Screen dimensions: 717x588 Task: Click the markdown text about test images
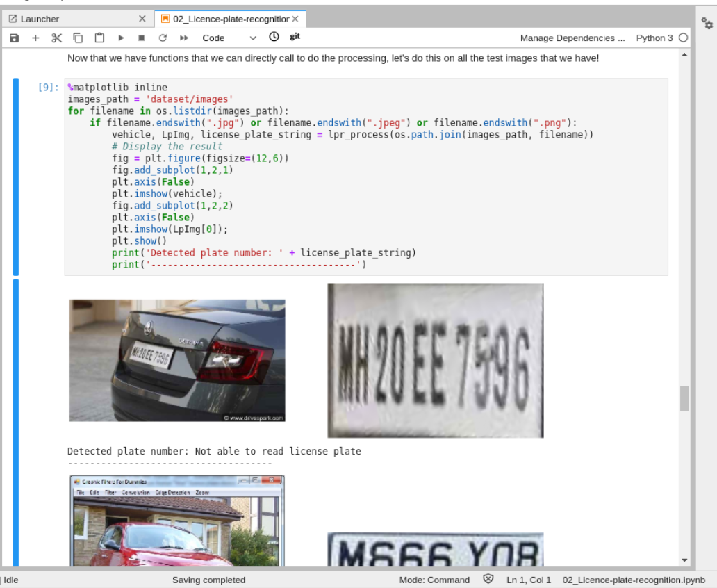(x=333, y=58)
